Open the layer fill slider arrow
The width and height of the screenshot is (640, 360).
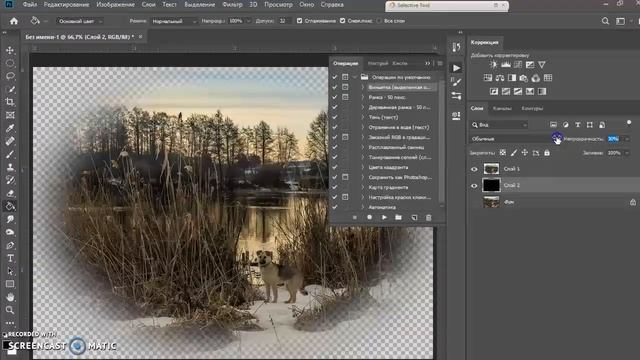pyautogui.click(x=627, y=153)
